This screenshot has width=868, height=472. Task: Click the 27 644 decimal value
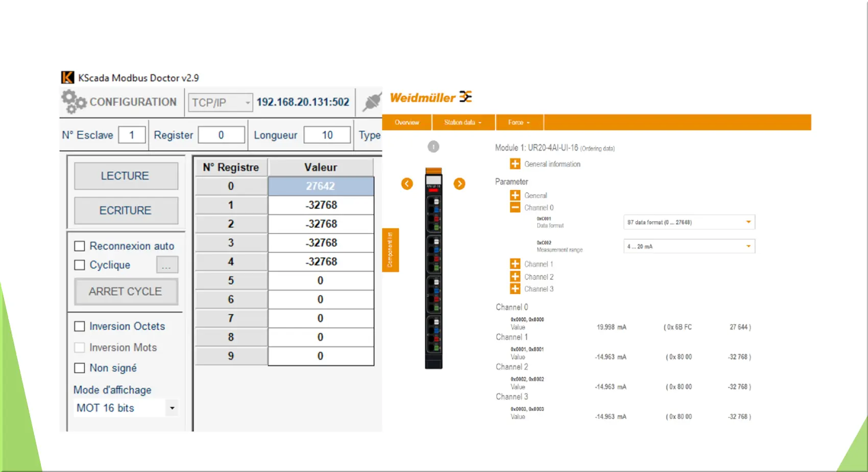739,327
